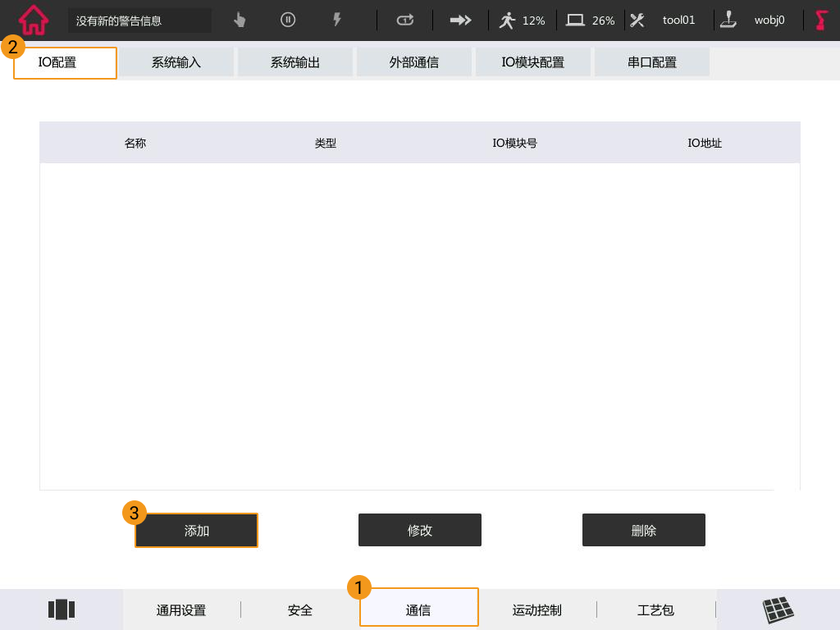Open 运动控制 in the bottom menu

[x=537, y=610]
